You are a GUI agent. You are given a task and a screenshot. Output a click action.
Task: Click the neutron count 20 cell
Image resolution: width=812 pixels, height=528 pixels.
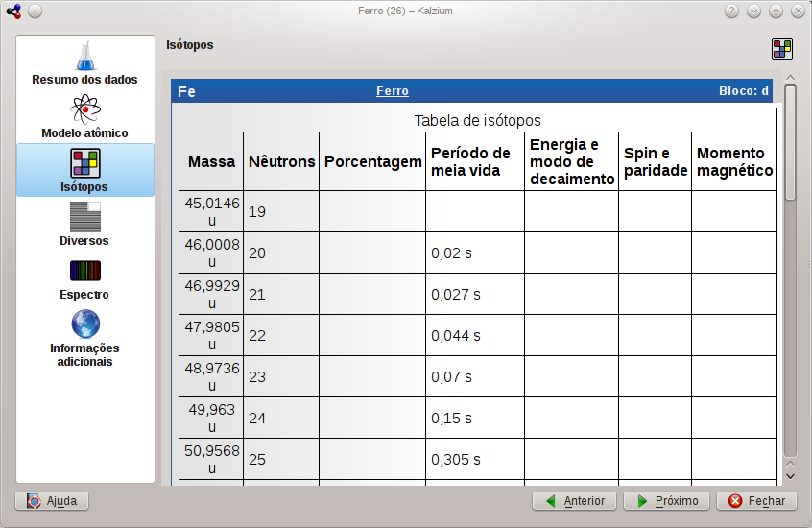point(281,252)
